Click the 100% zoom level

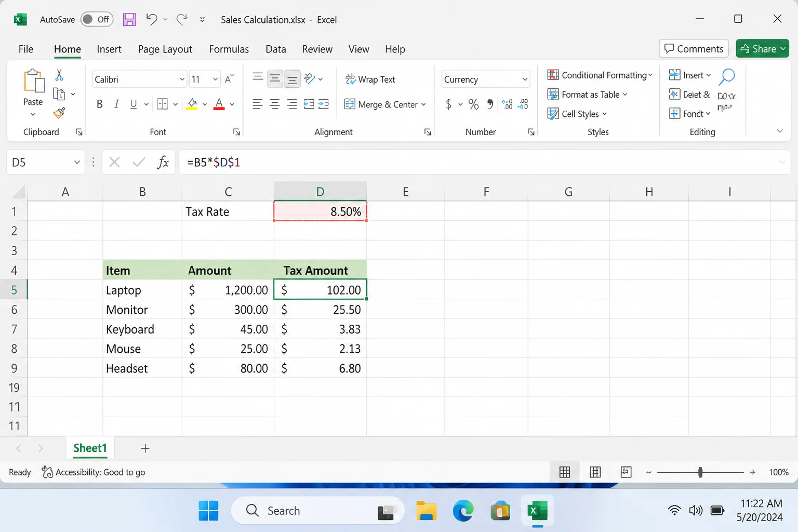(x=779, y=472)
